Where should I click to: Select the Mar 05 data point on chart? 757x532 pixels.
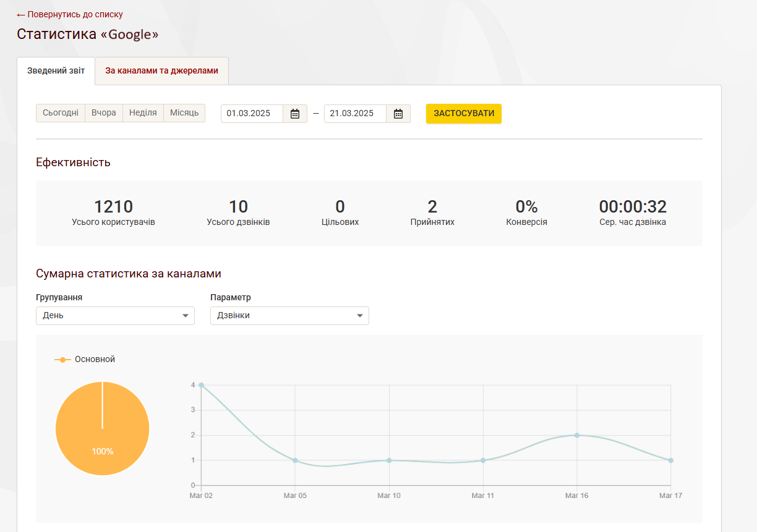[295, 460]
